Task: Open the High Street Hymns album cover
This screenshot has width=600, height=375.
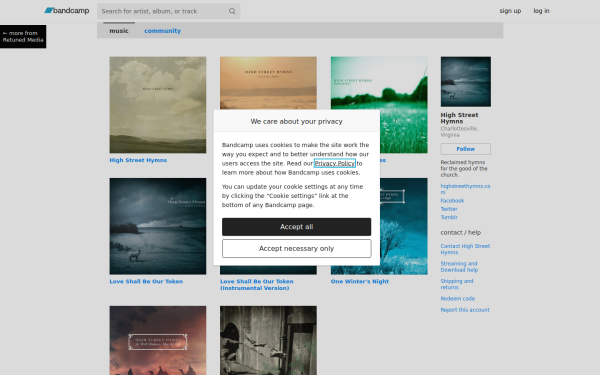Action: [x=158, y=105]
